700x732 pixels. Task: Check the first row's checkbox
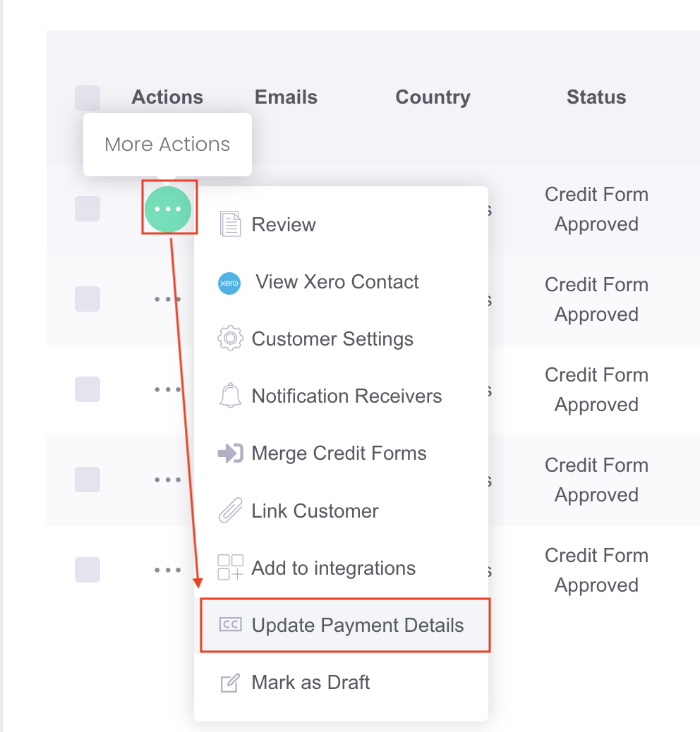click(87, 209)
